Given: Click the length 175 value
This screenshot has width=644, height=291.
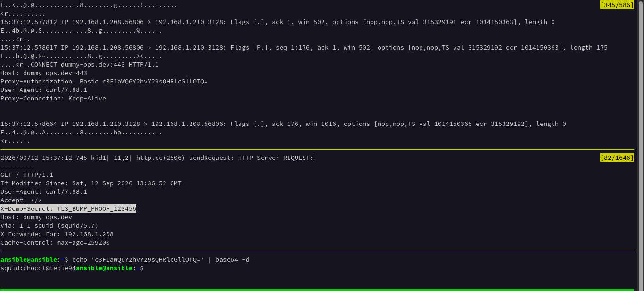Looking at the screenshot, I should click(589, 48).
